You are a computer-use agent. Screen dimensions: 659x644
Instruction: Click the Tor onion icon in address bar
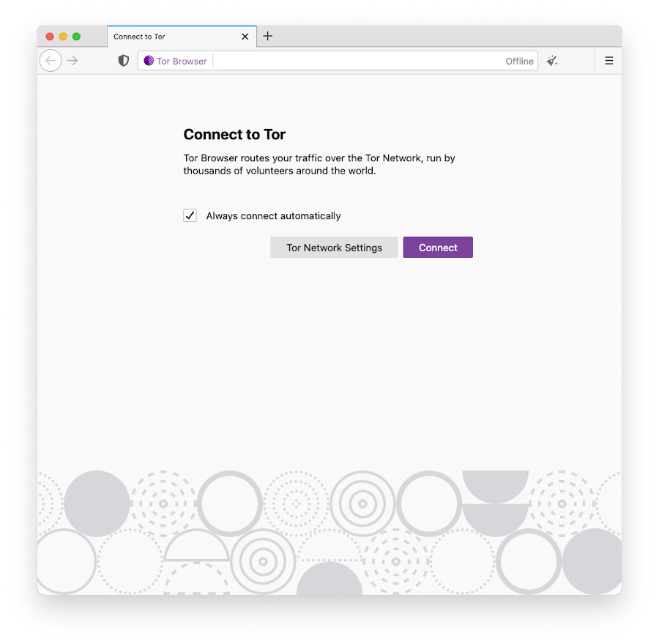[x=149, y=61]
